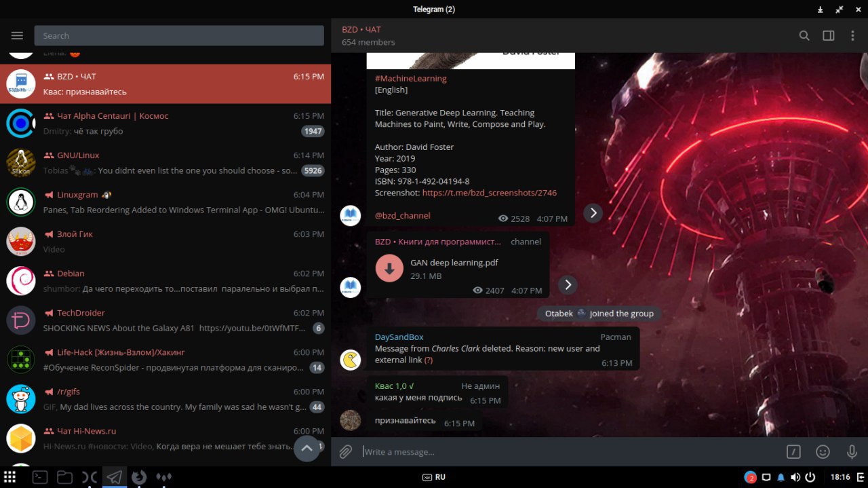Screen dimensions: 868x488
Task: Click the BZD • Книги для программист... forwarded header
Action: (x=438, y=242)
